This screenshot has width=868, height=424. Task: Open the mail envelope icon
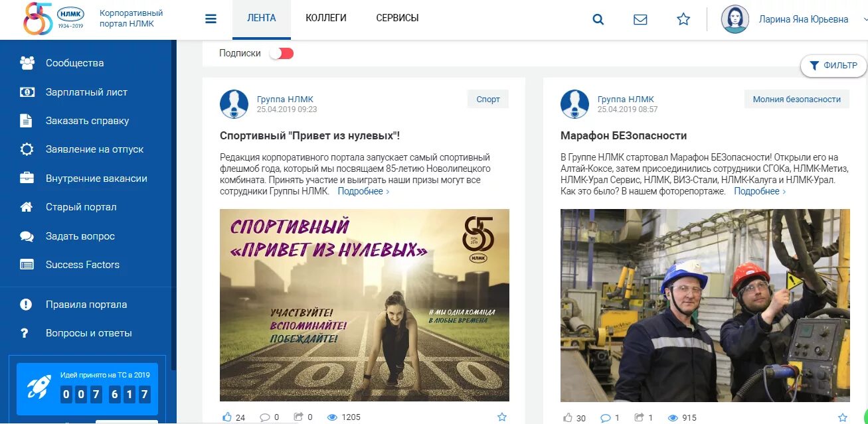pos(640,19)
